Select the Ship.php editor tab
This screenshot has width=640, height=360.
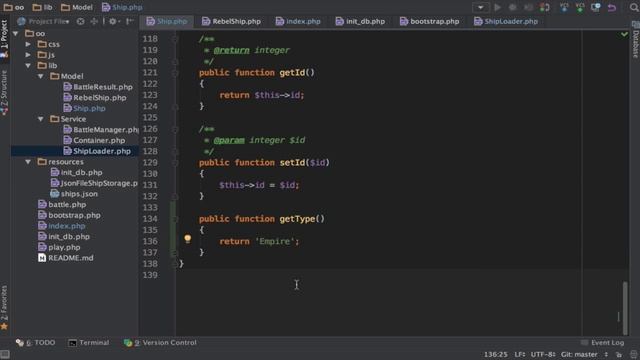point(167,21)
